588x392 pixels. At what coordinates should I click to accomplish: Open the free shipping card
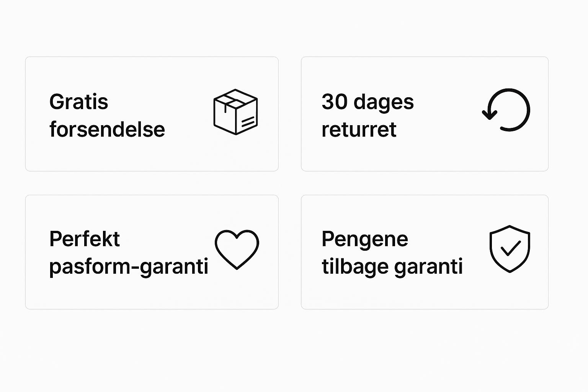point(152,114)
